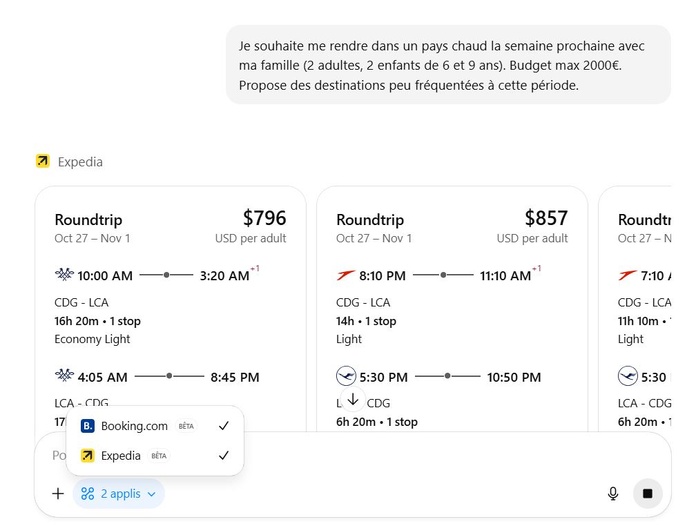The height and width of the screenshot is (526, 696).
Task: Click the user's message bubble
Action: click(447, 65)
